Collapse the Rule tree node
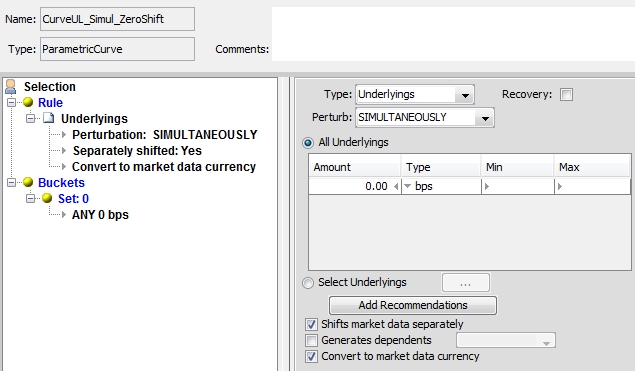 pyautogui.click(x=11, y=102)
